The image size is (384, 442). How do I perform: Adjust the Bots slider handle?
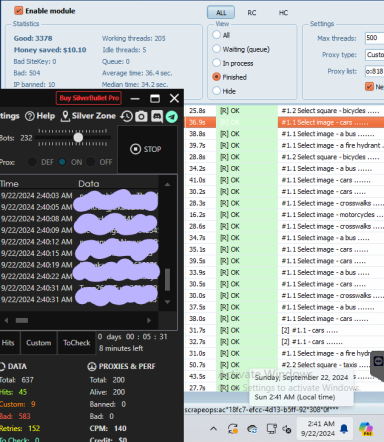[x=78, y=137]
